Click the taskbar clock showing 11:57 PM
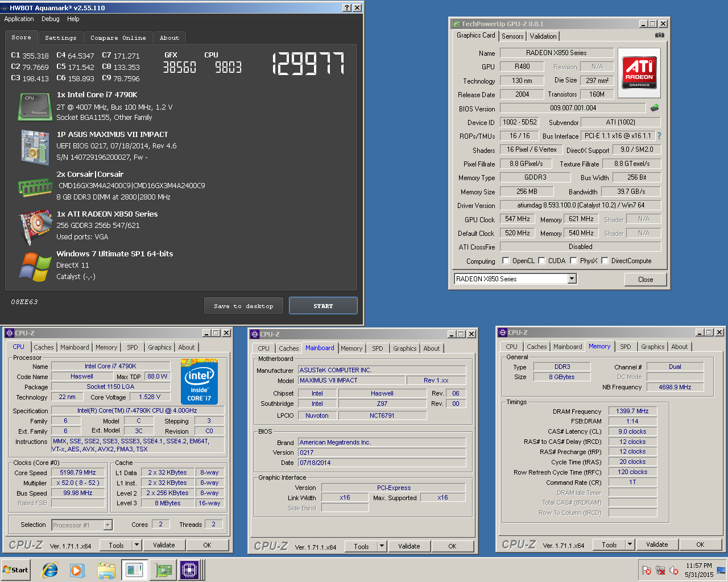The width and height of the screenshot is (728, 582). pos(699,566)
